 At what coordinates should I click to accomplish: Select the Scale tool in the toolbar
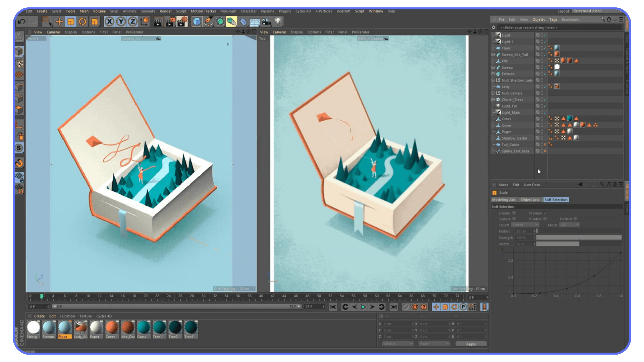click(x=71, y=21)
